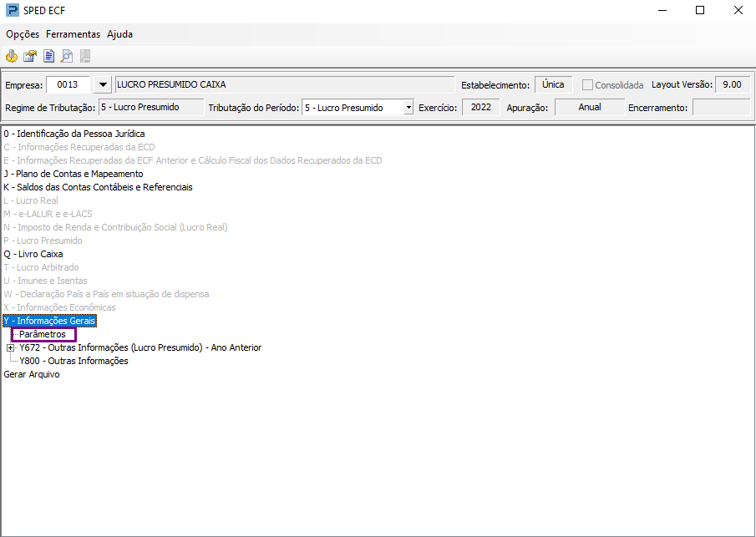Select X - Informações Econômicas
Screen dimensions: 756x537
[x=60, y=307]
